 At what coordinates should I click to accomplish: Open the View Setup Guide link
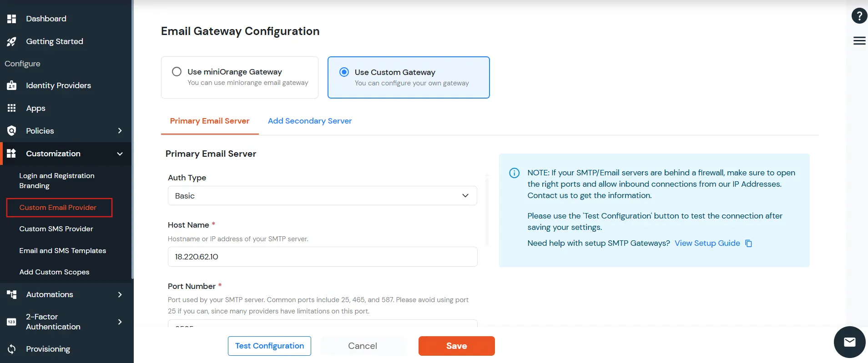707,244
